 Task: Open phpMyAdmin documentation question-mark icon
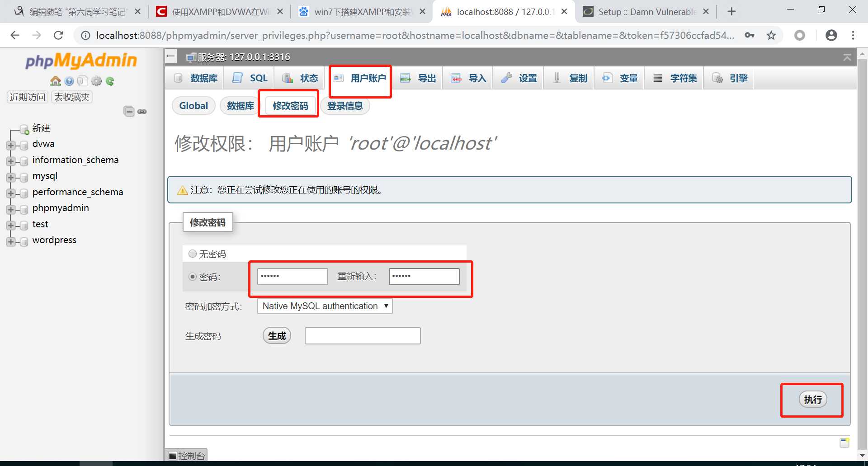coord(69,81)
